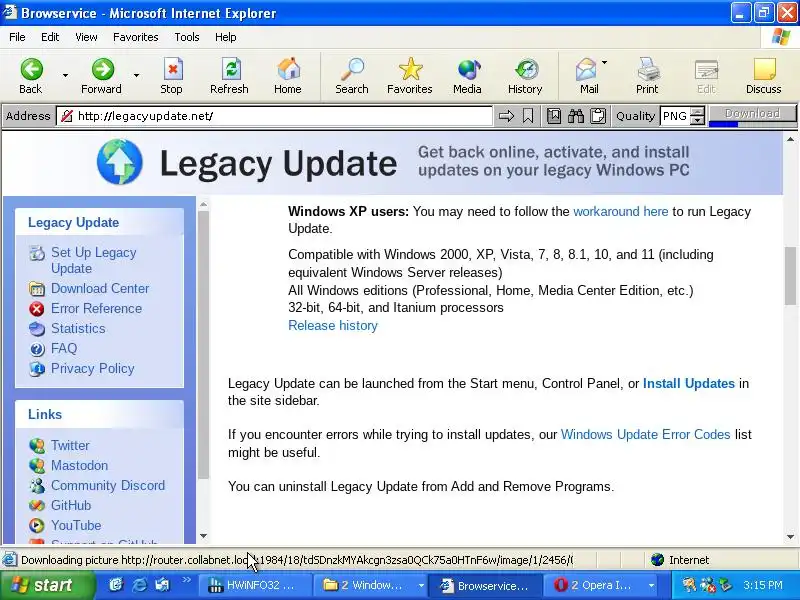Go to the Home page icon

coord(288,69)
